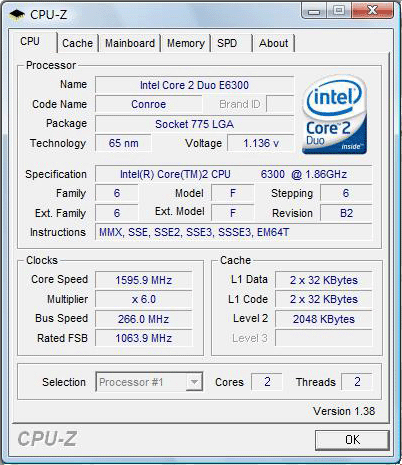
Task: Click the empty Level 3 cache field
Action: (x=323, y=338)
